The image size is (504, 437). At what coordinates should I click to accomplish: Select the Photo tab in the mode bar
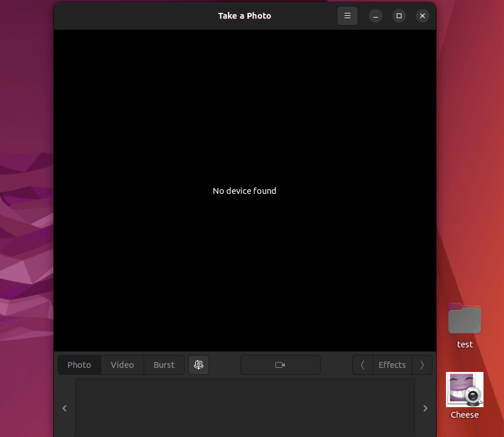point(79,364)
